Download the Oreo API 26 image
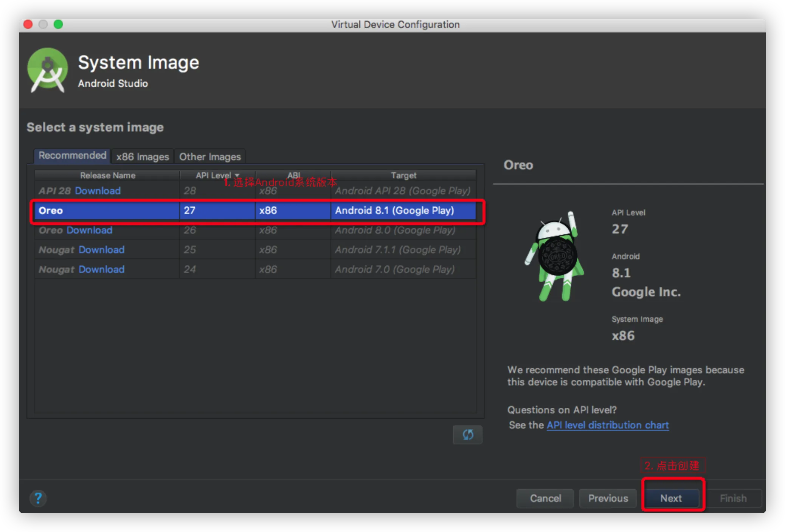The width and height of the screenshot is (785, 532). 89,230
